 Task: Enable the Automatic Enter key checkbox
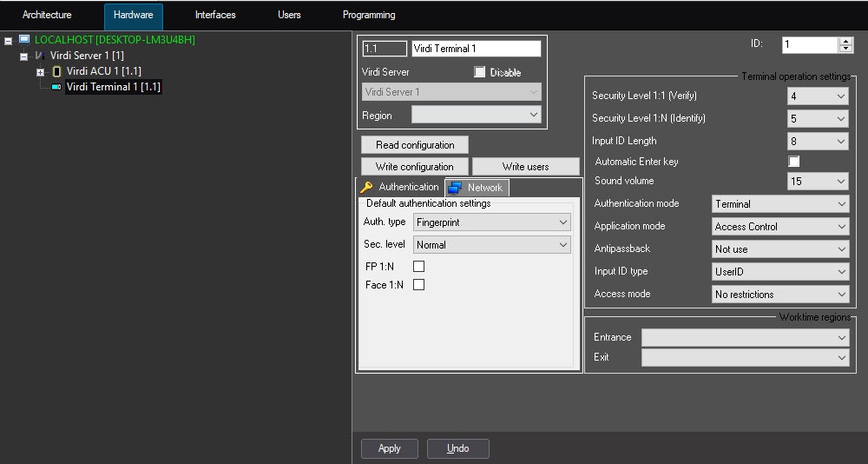coord(793,162)
